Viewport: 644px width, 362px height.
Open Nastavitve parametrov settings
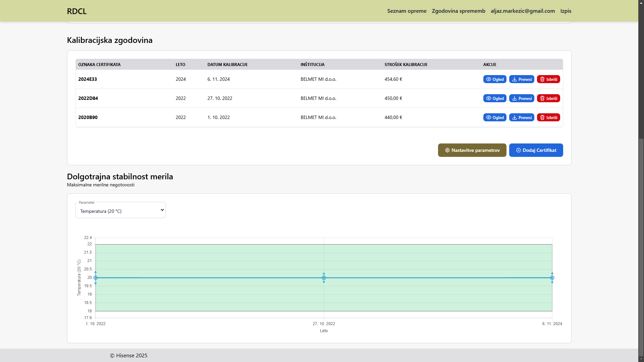point(472,150)
